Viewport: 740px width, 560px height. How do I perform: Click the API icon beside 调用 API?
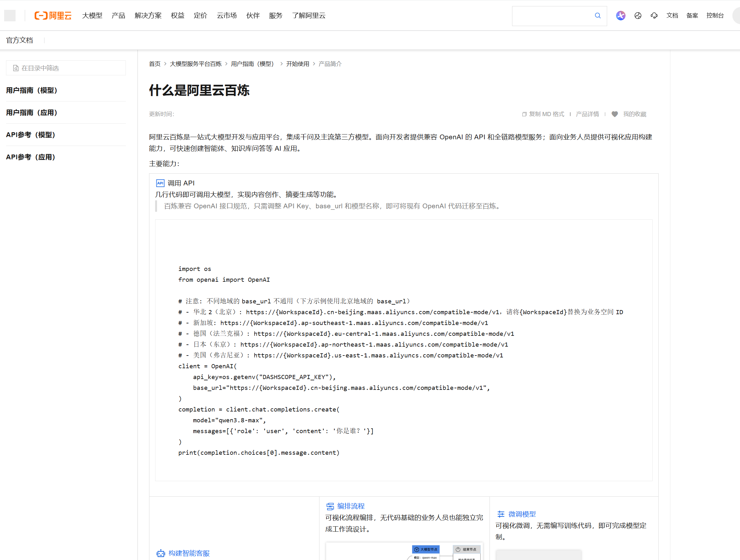point(160,183)
